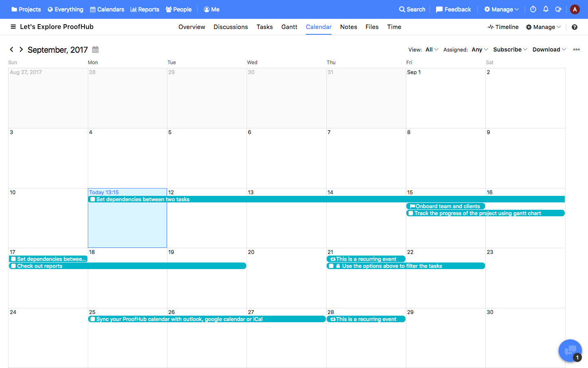This screenshot has height=368, width=588.
Task: Select the Today 13:15 cell
Action: point(127,218)
